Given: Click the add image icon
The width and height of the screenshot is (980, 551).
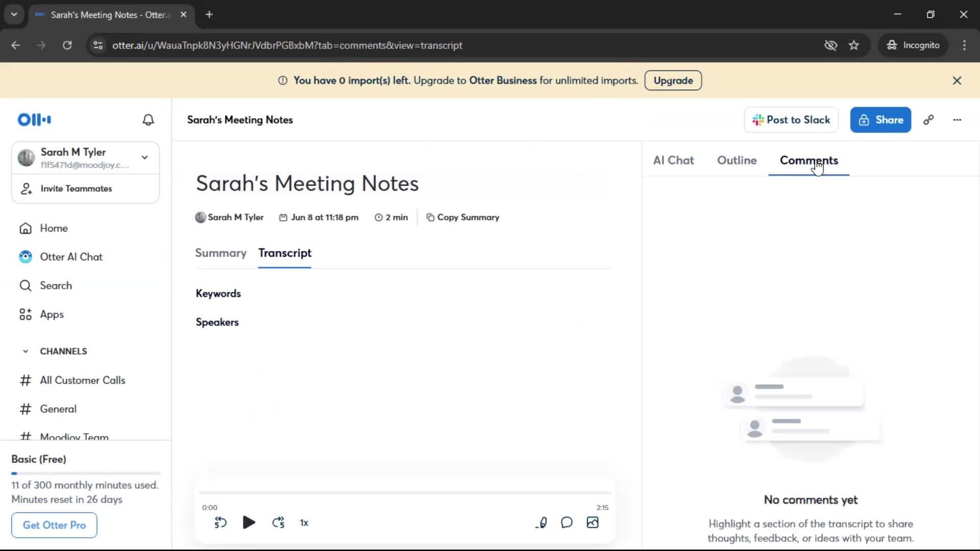Looking at the screenshot, I should [593, 522].
